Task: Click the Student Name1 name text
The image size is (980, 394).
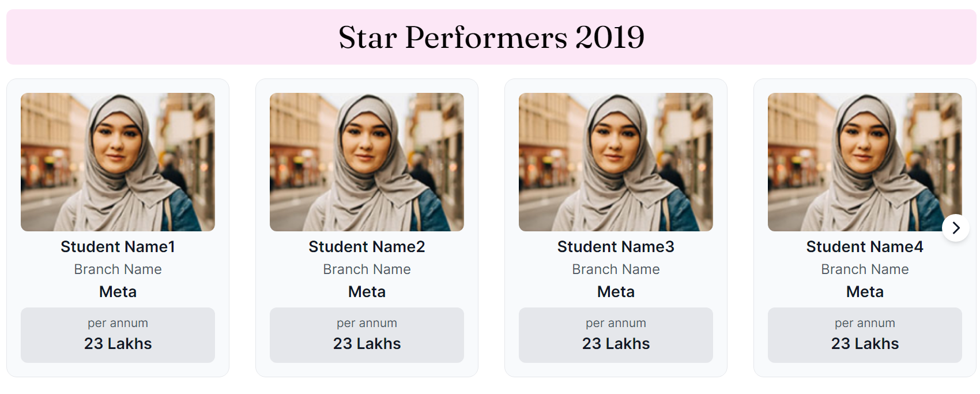Action: tap(118, 247)
